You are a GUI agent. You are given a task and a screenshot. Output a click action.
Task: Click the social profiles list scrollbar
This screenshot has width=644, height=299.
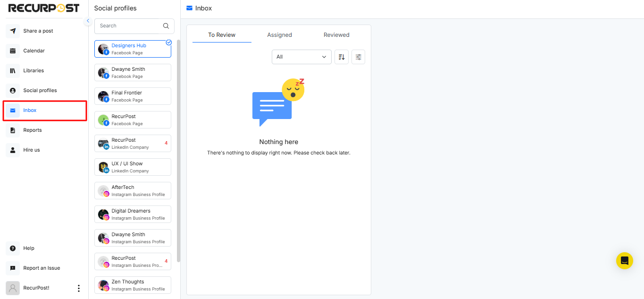(x=178, y=151)
